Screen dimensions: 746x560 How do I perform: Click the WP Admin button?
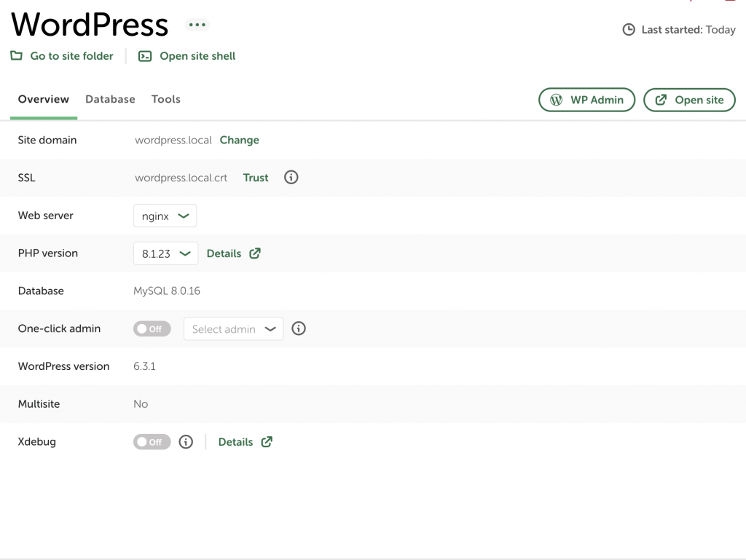pyautogui.click(x=586, y=100)
